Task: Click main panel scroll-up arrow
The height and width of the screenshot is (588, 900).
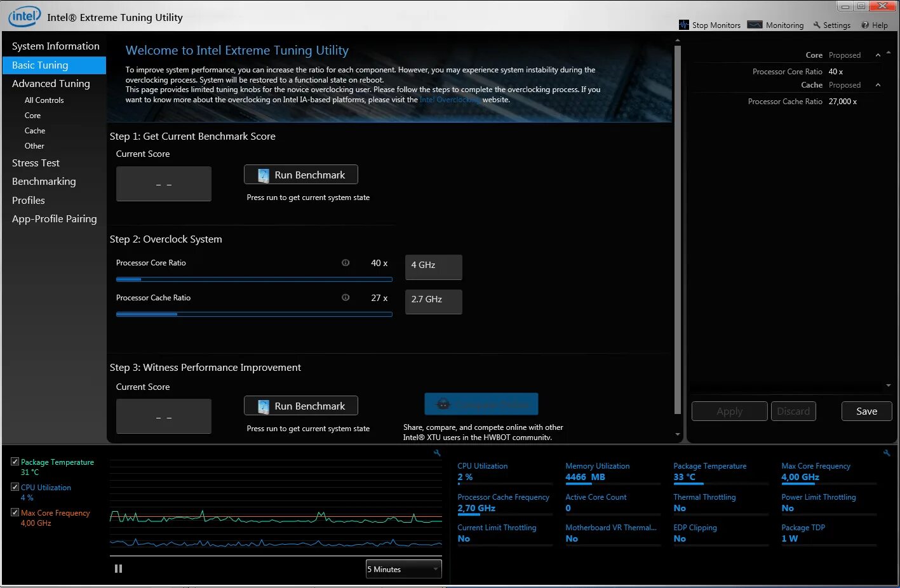Action: coord(678,41)
